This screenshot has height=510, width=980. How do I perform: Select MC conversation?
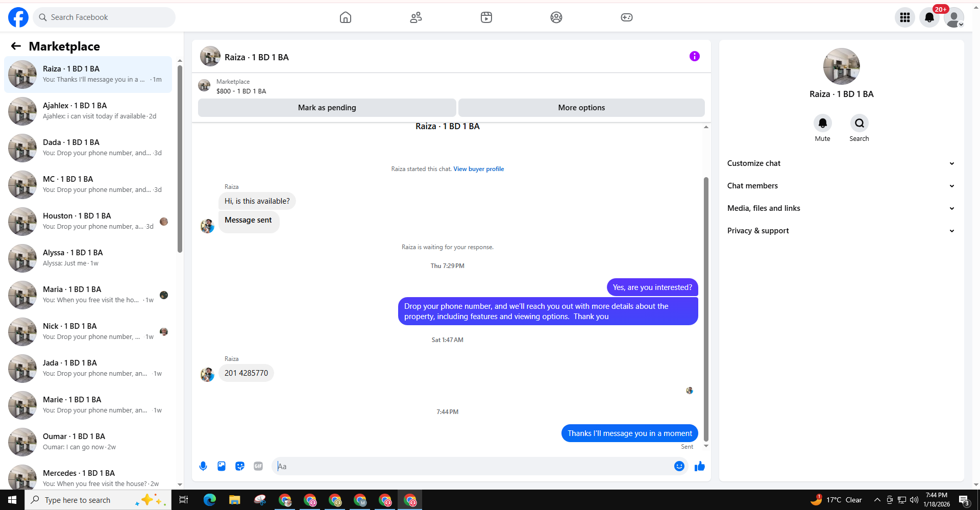(88, 185)
